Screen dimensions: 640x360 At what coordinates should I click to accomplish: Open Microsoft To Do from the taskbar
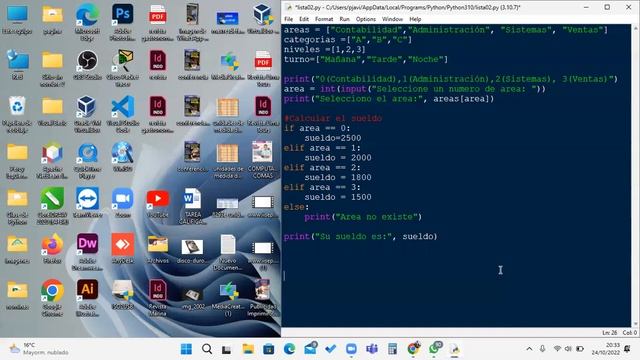click(x=331, y=349)
